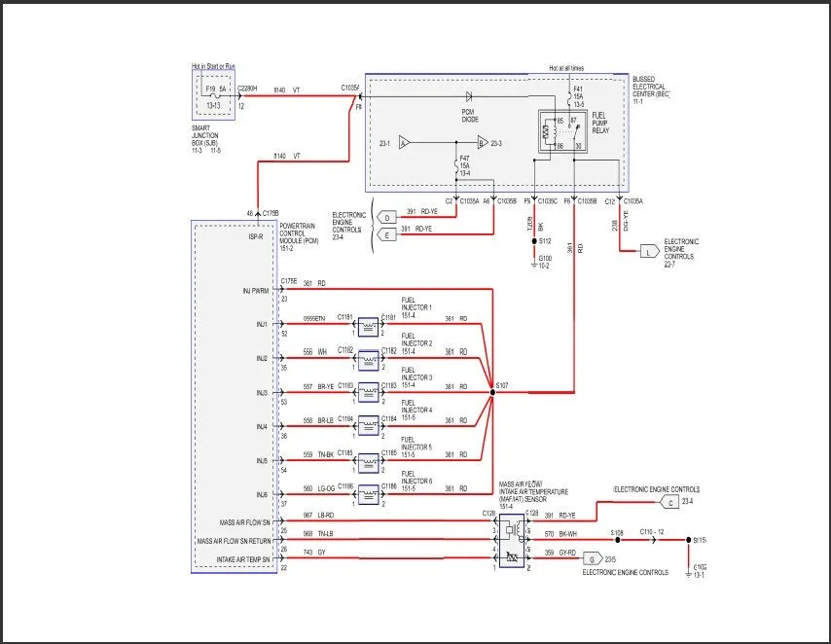The image size is (831, 644).
Task: Click the triangle reference marker B
Action: click(483, 143)
